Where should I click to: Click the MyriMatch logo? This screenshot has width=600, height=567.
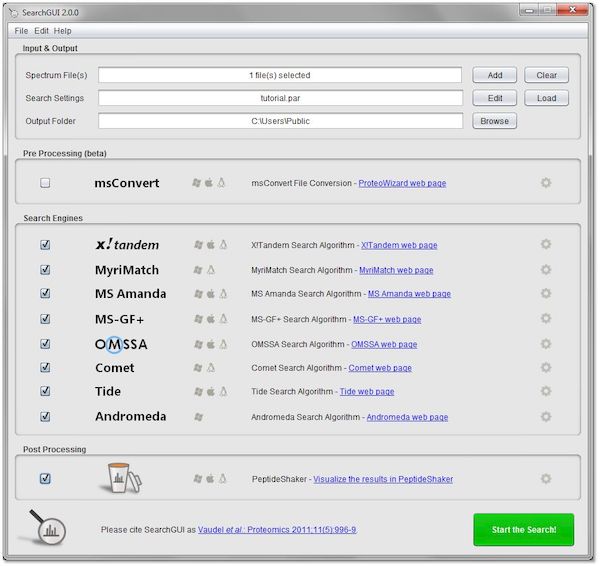pos(127,270)
